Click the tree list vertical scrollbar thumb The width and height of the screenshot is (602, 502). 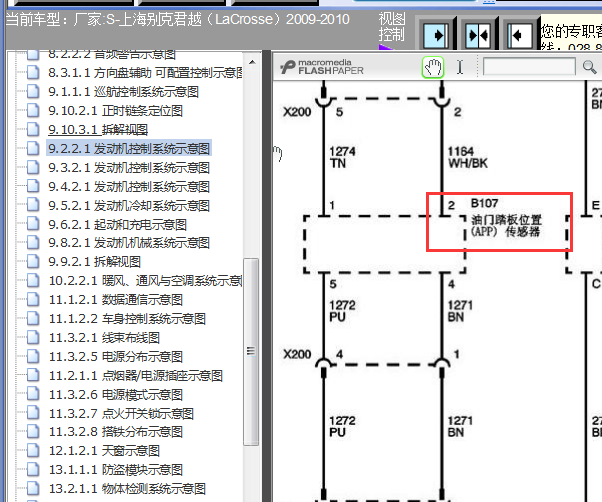251,352
